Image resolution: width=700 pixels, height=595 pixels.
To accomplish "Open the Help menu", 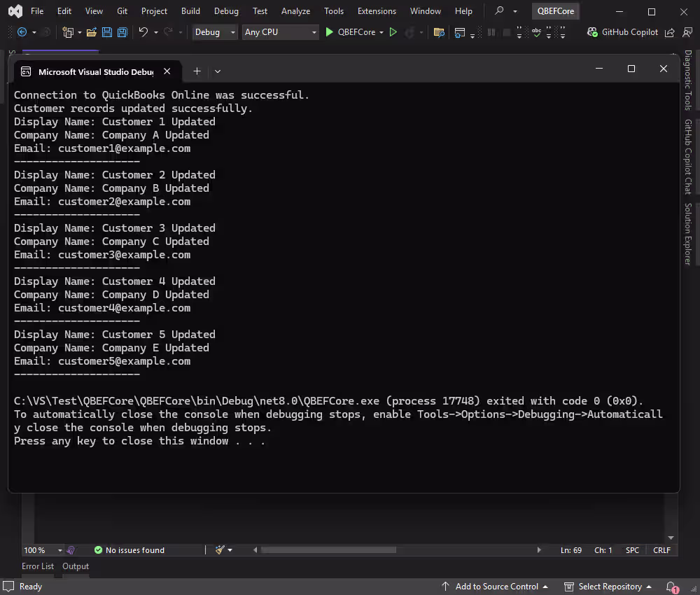I will (x=463, y=11).
